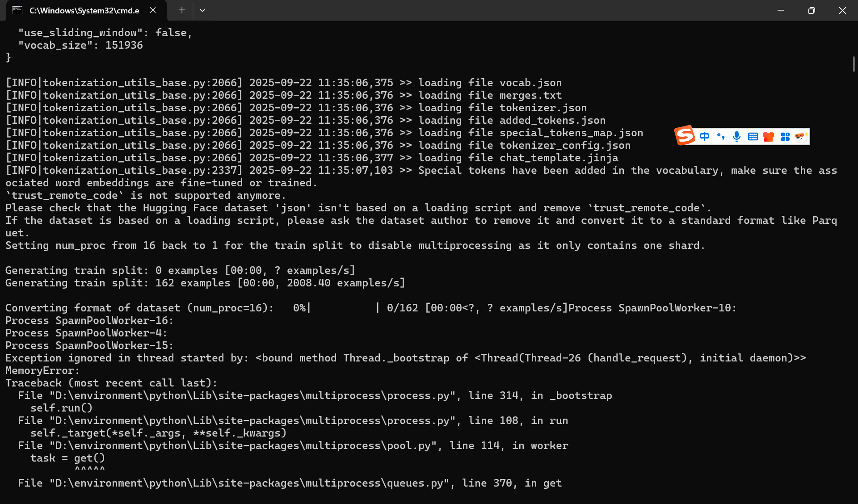This screenshot has width=858, height=504.
Task: Click the MemoryError: line in output
Action: 42,371
